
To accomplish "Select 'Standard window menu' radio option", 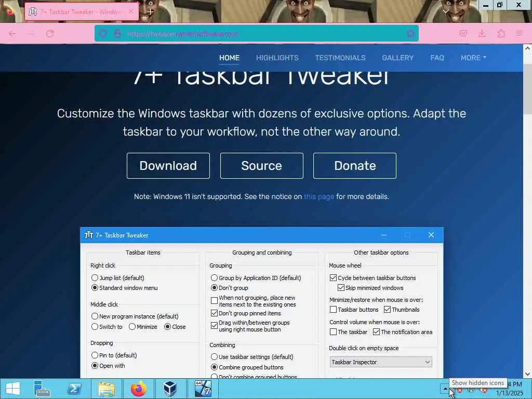I will coord(95,288).
